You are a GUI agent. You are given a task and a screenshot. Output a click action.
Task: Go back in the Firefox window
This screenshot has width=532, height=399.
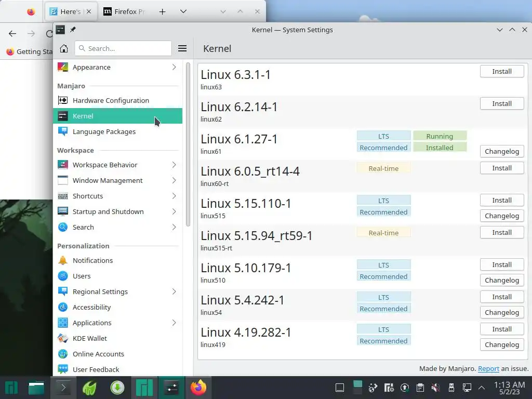12,33
